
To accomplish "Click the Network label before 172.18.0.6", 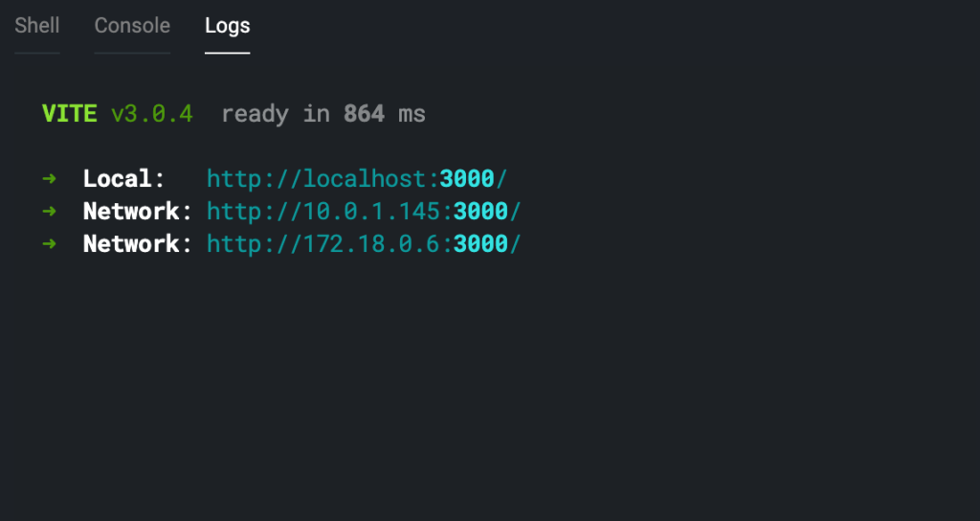I will coord(131,244).
